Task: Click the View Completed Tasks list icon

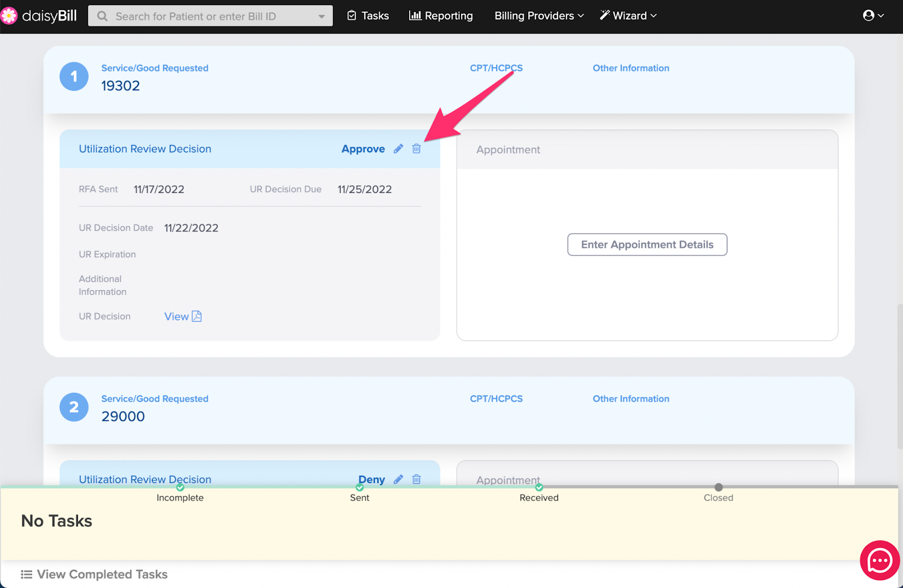Action: pos(27,574)
